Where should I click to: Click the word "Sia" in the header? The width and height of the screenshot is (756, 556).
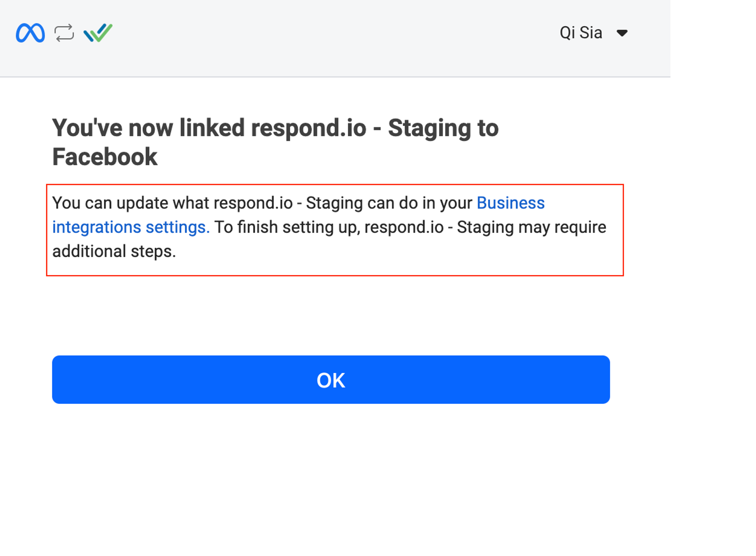pos(591,33)
